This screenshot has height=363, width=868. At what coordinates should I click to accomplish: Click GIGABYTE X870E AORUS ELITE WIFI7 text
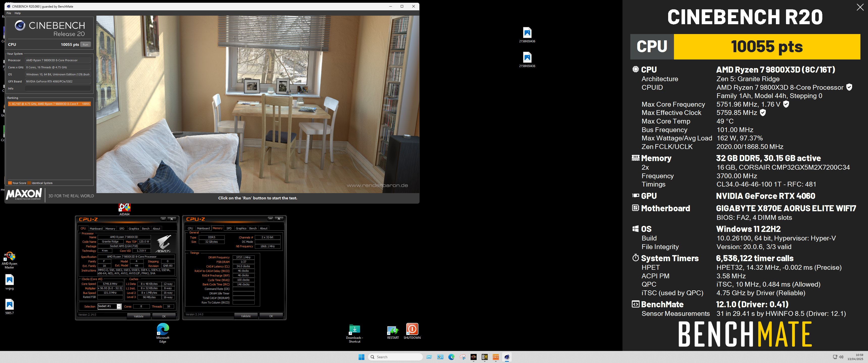click(x=786, y=208)
